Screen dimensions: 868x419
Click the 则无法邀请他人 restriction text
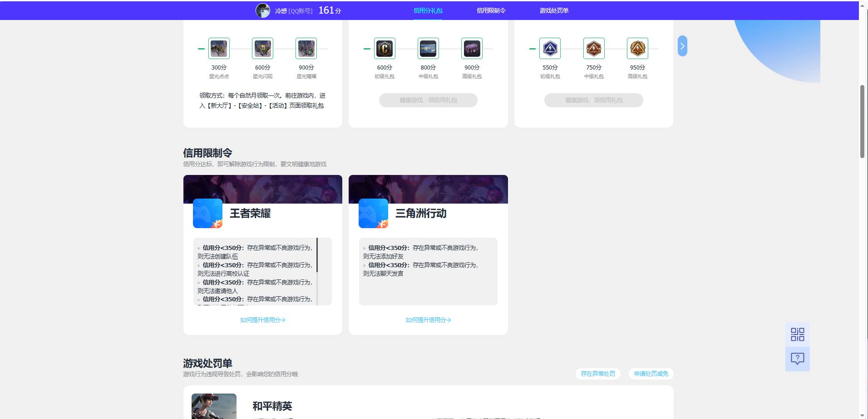[217, 291]
